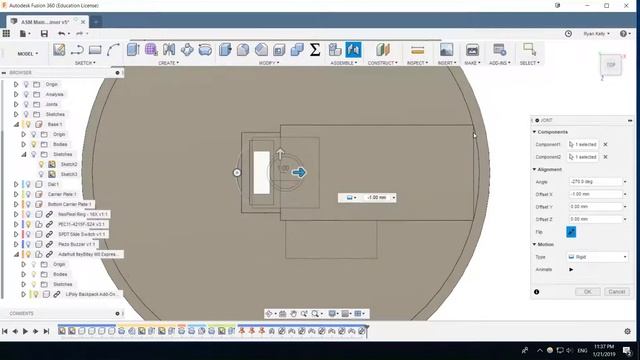Play the joint Animate preview

[x=571, y=269]
